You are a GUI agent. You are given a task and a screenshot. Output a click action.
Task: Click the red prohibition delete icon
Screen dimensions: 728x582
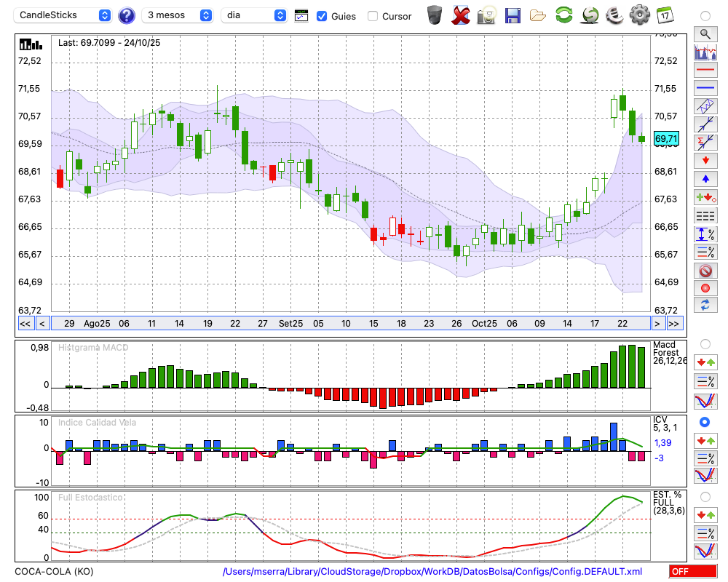(705, 271)
